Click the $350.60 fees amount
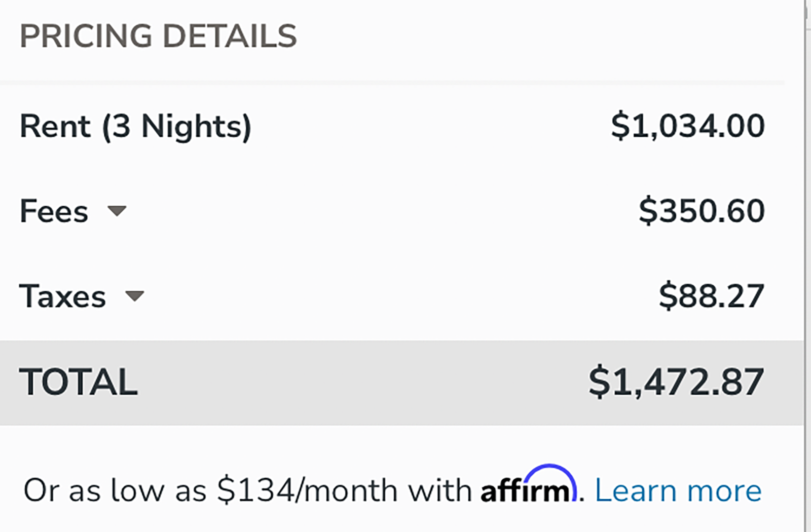 coord(702,211)
